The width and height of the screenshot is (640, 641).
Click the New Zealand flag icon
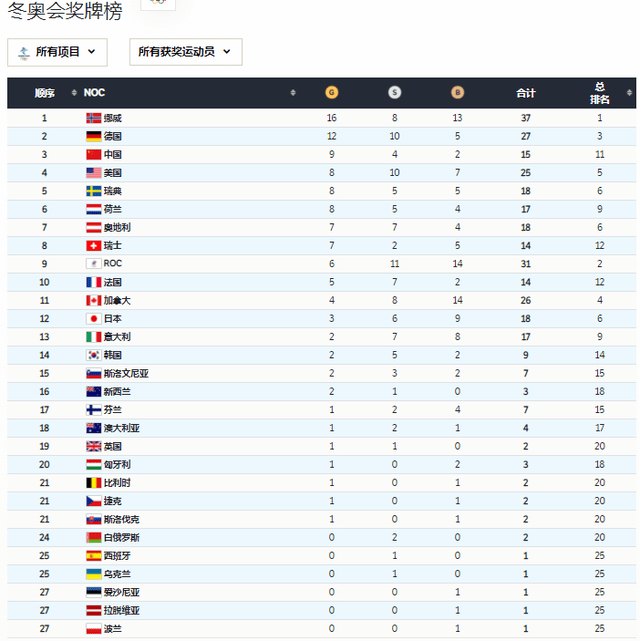click(94, 392)
